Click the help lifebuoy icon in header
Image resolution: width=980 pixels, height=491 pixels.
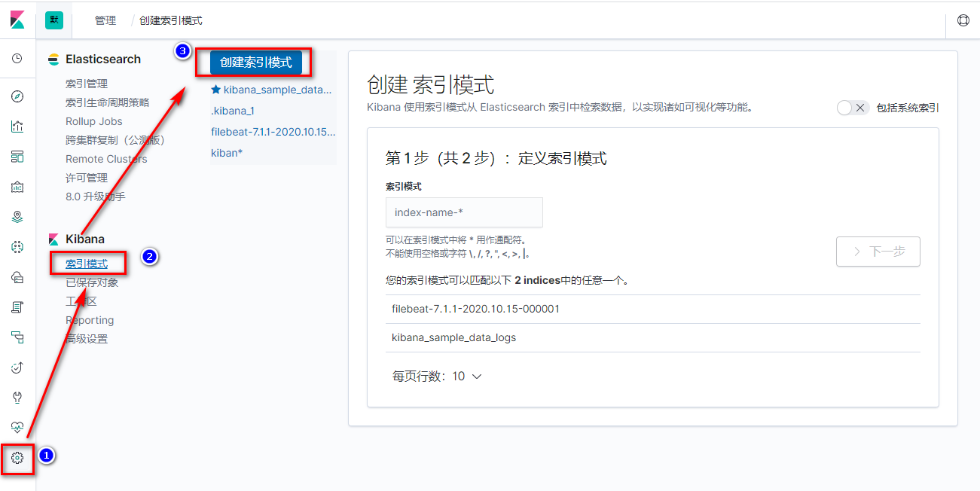point(963,20)
